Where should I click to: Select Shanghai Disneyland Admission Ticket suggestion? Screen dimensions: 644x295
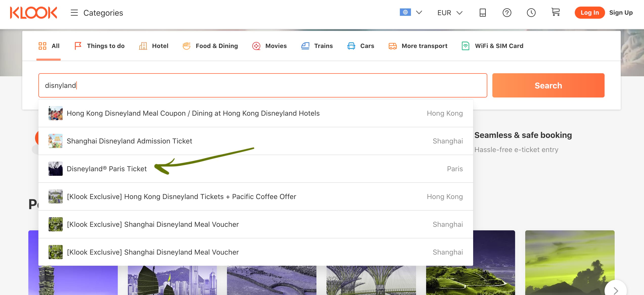[x=256, y=141]
